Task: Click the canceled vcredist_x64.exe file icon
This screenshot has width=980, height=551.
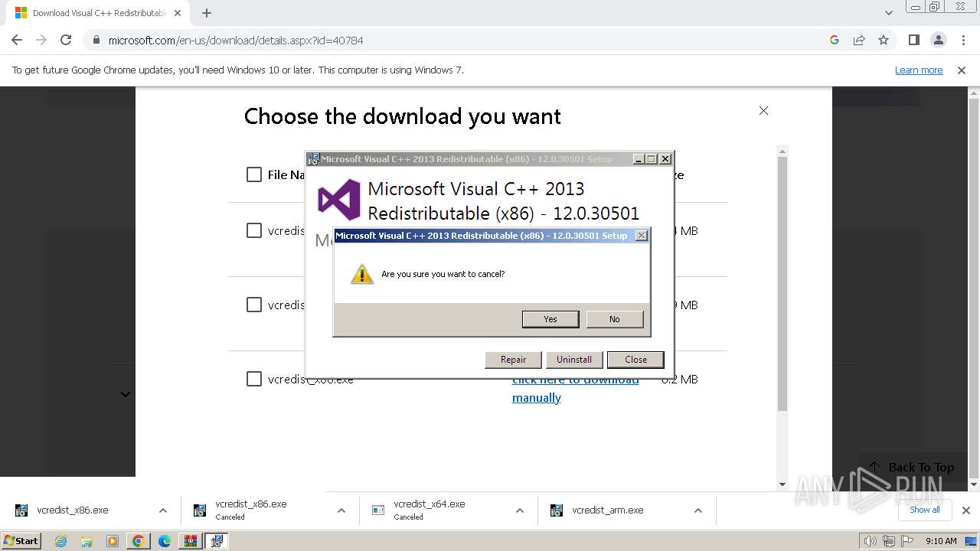Action: [377, 510]
